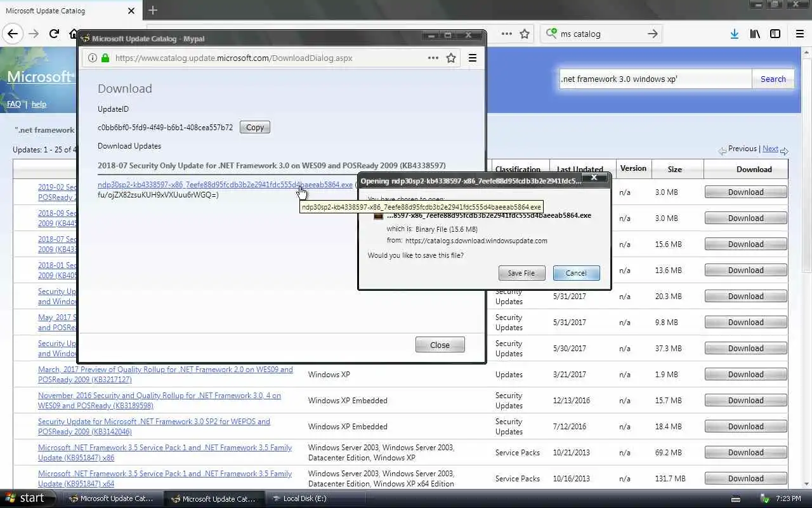Copy the UpdateID
812x508 pixels.
click(255, 127)
